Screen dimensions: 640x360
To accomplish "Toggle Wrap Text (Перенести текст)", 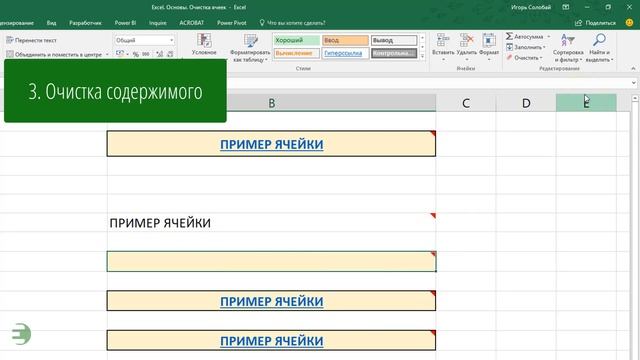I will pyautogui.click(x=31, y=40).
